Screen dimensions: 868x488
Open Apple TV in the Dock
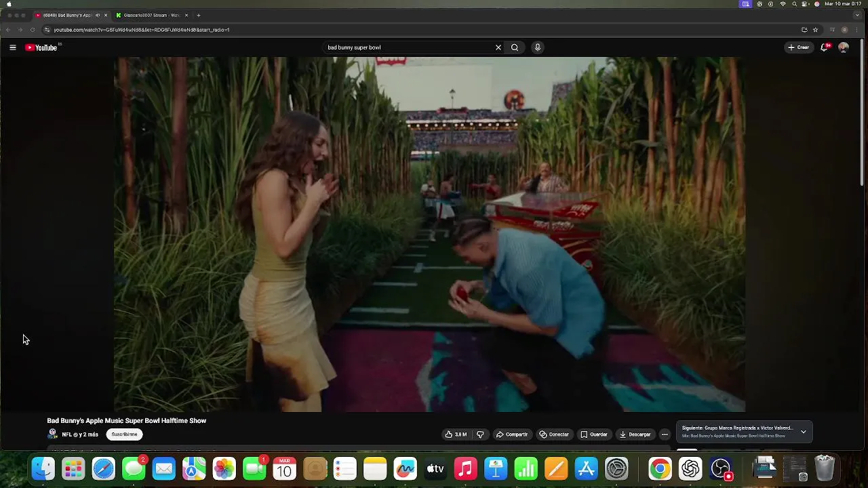(x=435, y=469)
